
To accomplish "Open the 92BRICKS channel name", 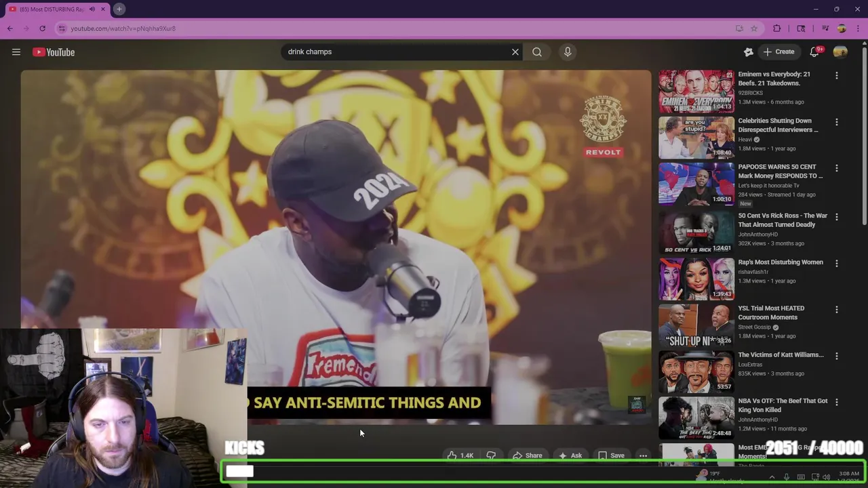I will pos(750,93).
